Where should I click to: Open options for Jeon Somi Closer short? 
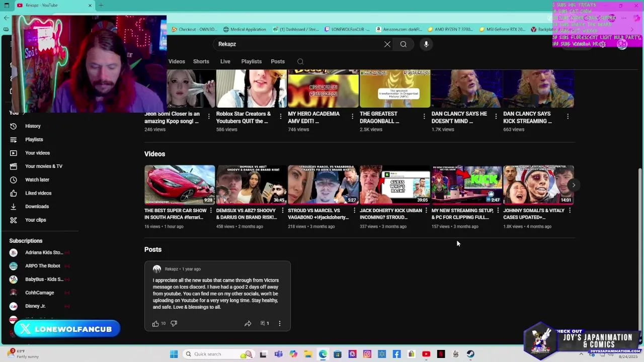click(209, 116)
